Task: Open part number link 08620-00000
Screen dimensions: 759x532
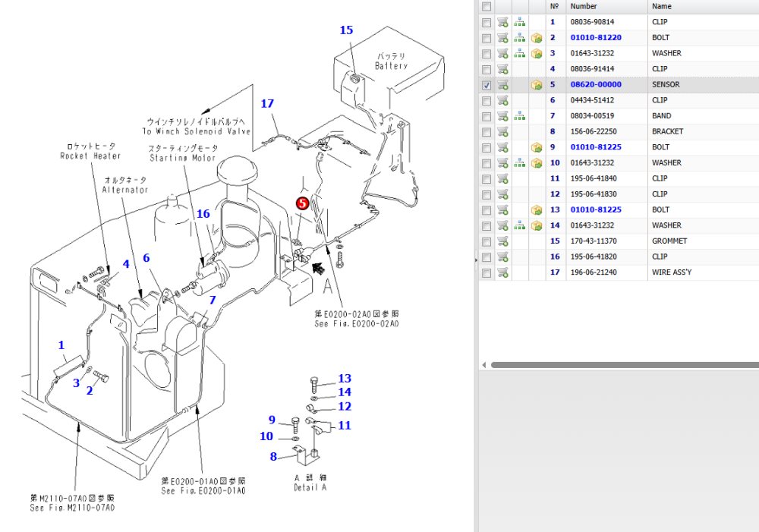Action: click(x=596, y=85)
